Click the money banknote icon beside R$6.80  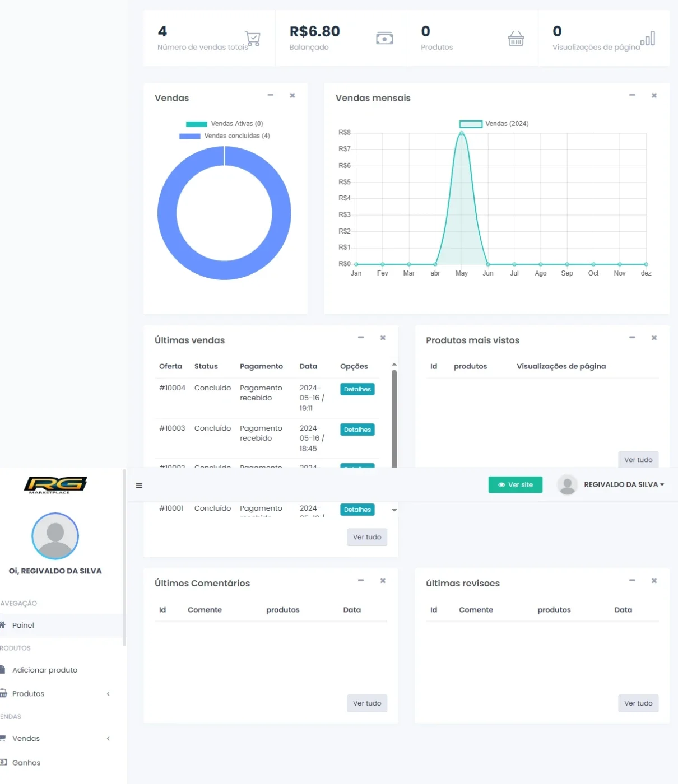pos(384,38)
